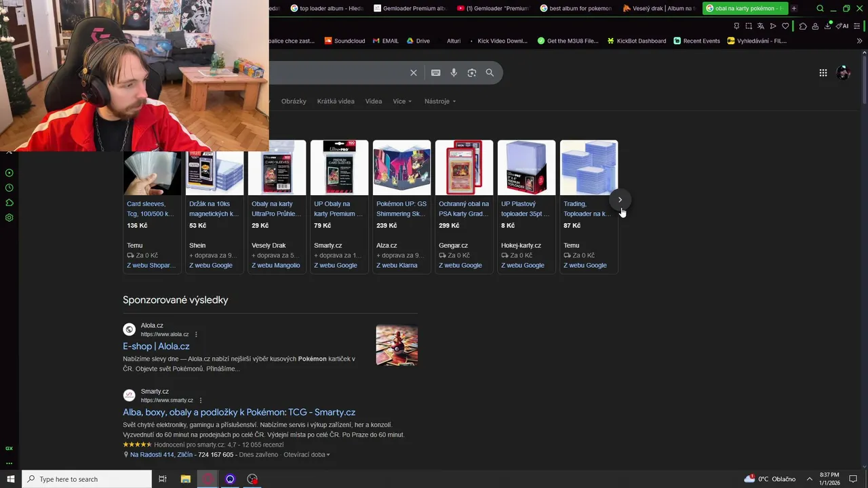
Task: Open Settings gear in Opera sidebar
Action: tap(9, 218)
